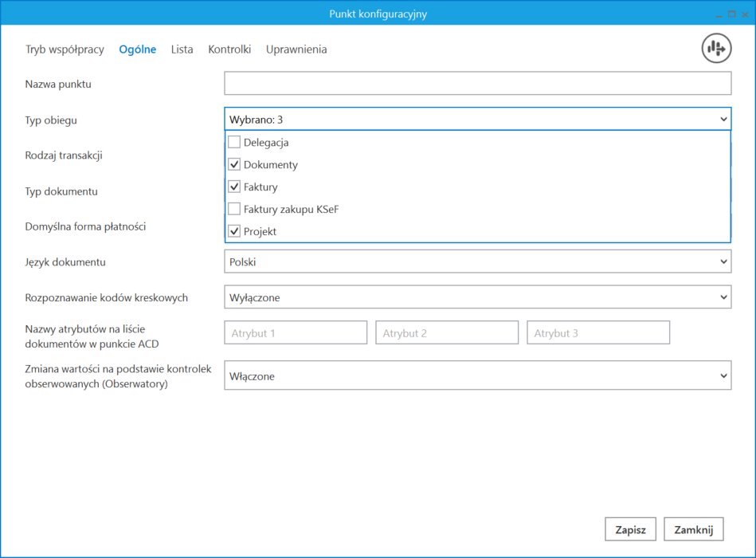Image resolution: width=756 pixels, height=558 pixels.
Task: Click the round import icon in top right
Action: [716, 49]
